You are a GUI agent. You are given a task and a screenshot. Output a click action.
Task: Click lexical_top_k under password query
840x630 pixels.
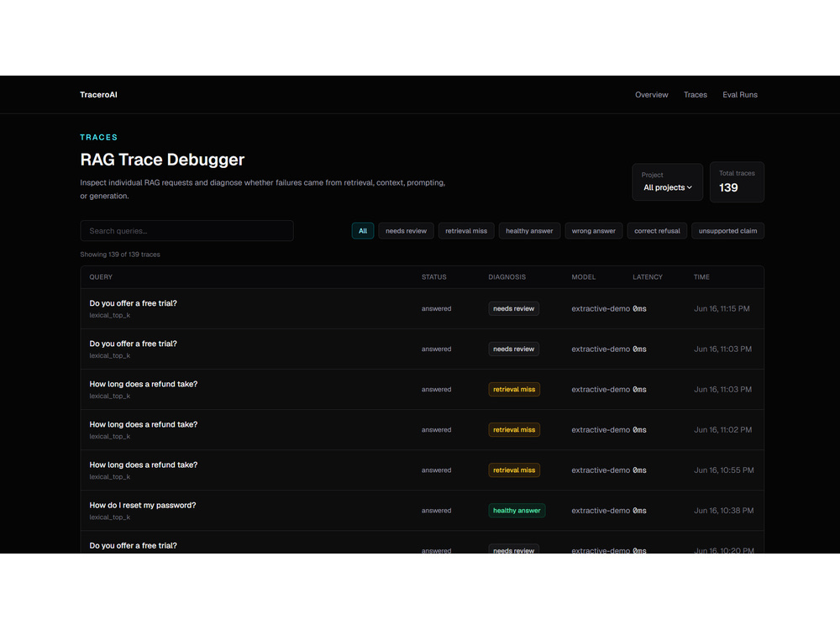(110, 517)
